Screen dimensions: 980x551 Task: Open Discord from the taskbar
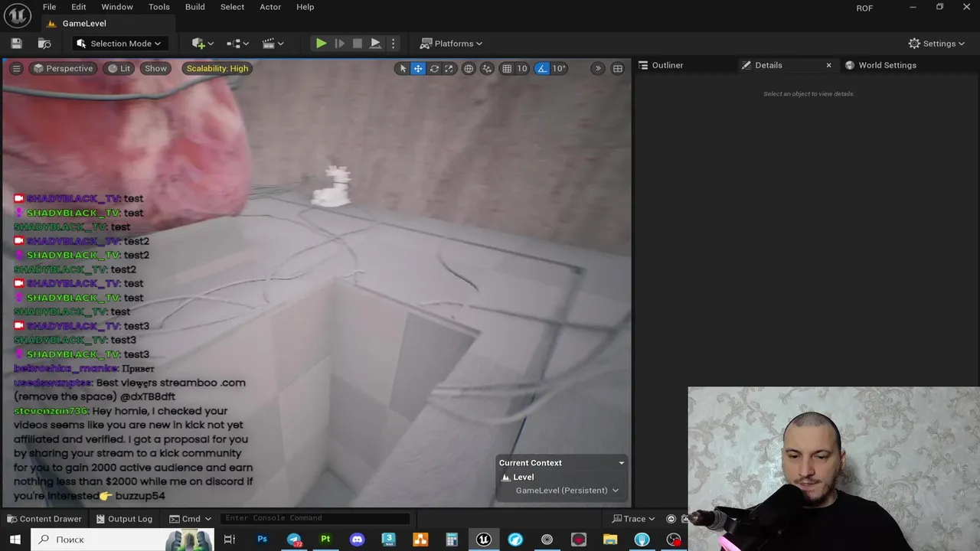click(x=357, y=540)
